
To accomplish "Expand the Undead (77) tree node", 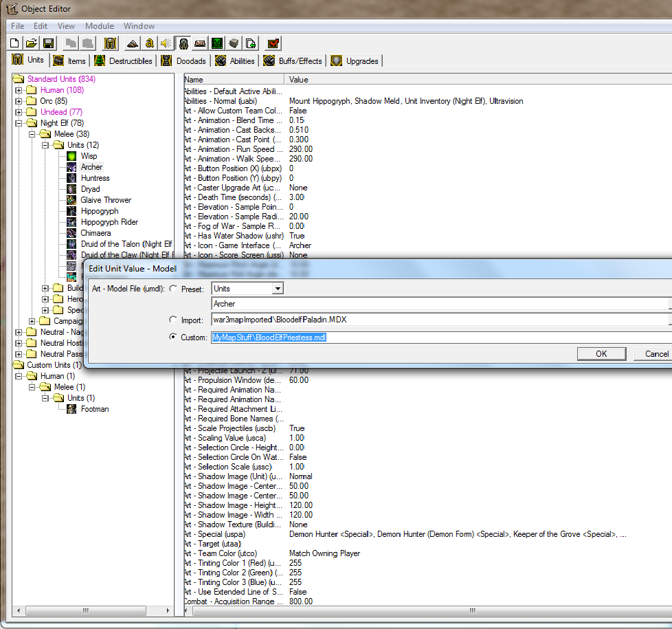I will pos(19,112).
